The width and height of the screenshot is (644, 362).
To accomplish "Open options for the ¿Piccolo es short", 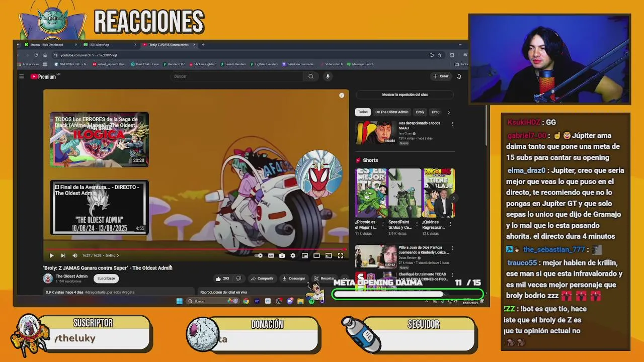I will coord(382,224).
